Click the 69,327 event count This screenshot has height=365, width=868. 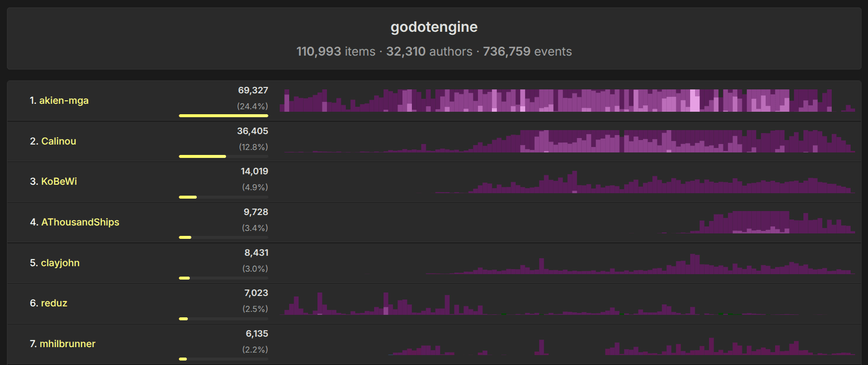point(253,90)
